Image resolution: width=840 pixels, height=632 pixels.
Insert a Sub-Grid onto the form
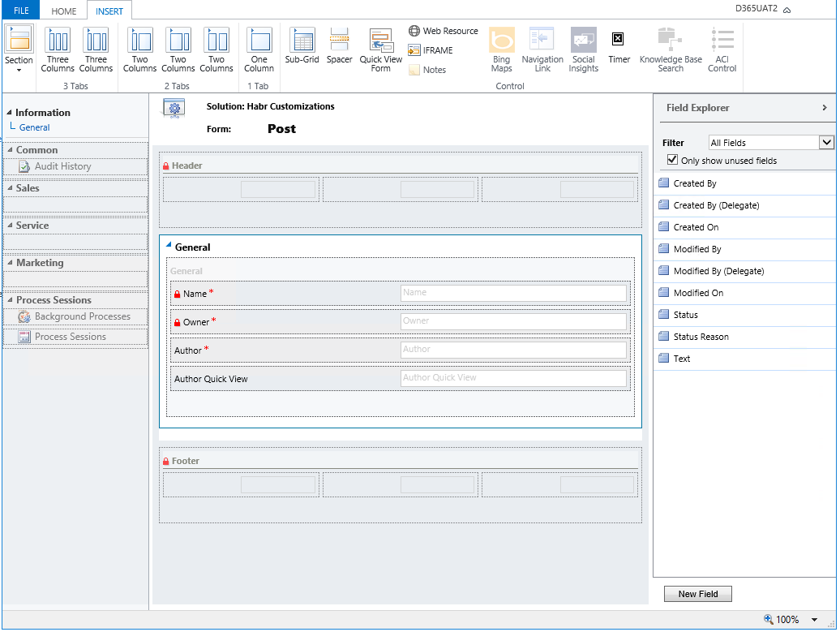pyautogui.click(x=302, y=49)
